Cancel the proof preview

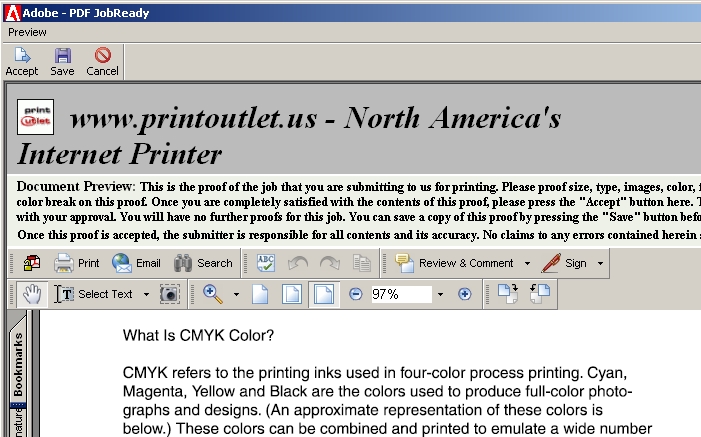[x=102, y=62]
